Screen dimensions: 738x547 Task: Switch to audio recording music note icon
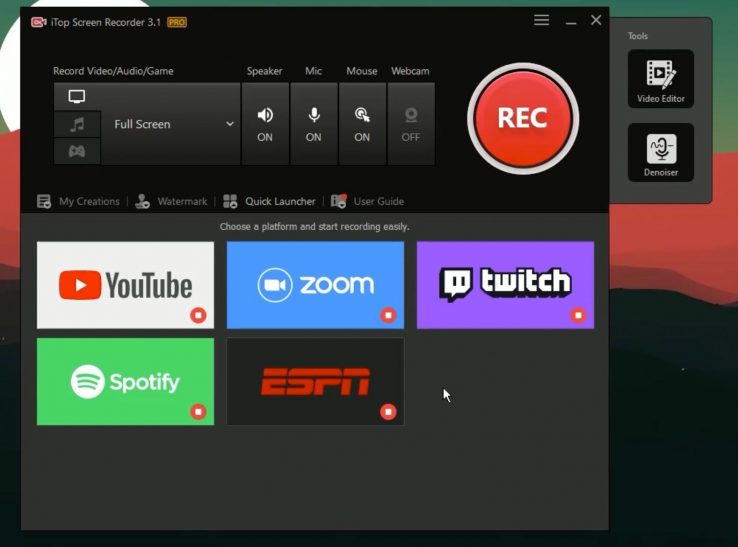77,124
